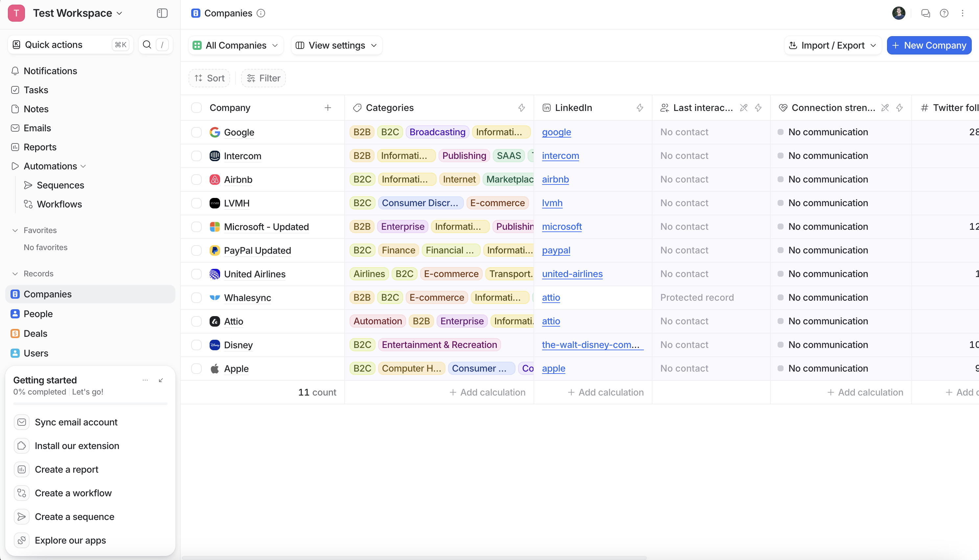Click the United Airlines logo icon

click(215, 274)
